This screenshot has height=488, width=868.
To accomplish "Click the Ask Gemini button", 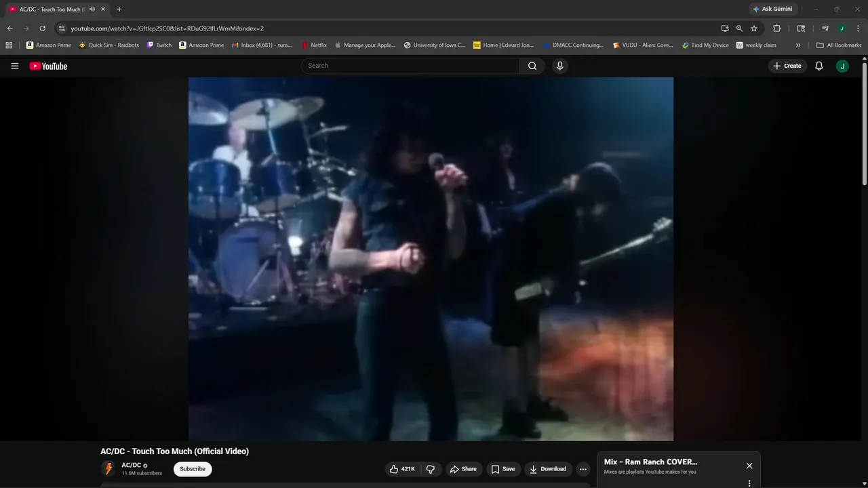I will [x=772, y=9].
